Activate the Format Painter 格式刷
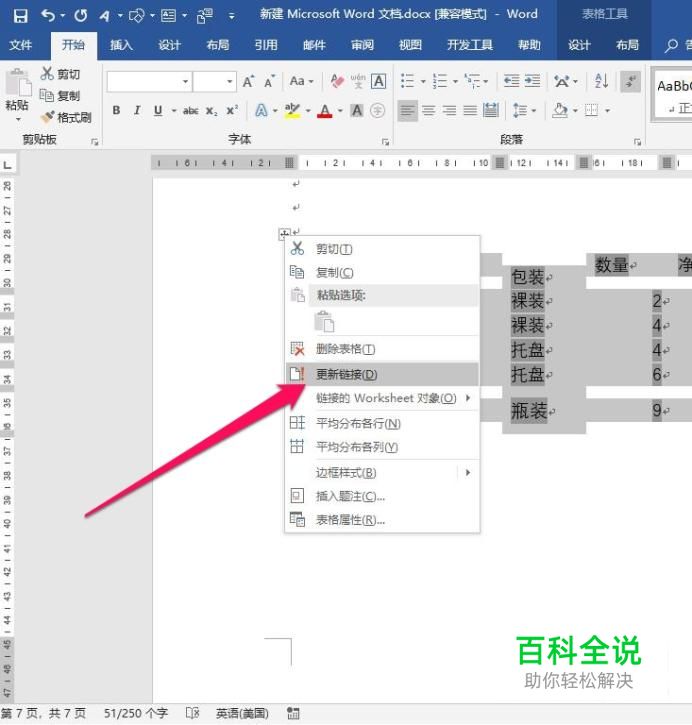This screenshot has height=725, width=692. tap(66, 117)
